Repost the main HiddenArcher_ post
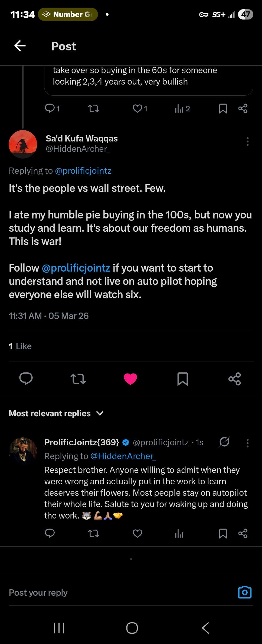 click(x=78, y=379)
